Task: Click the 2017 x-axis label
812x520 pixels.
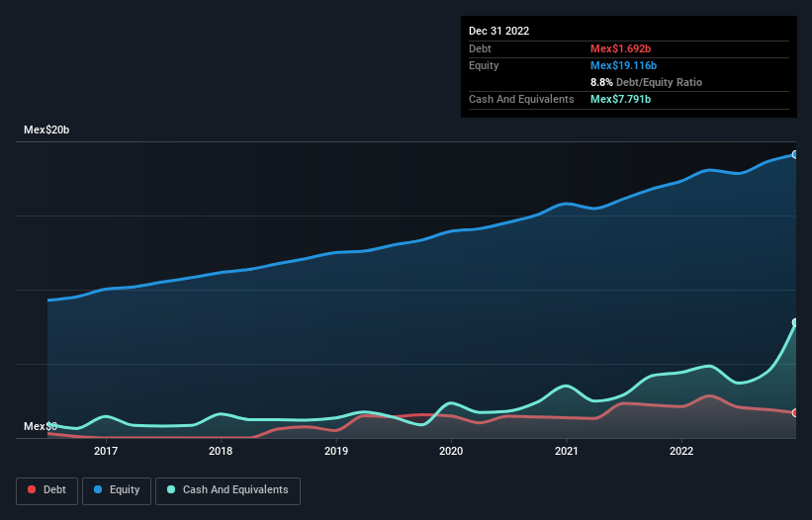Action: coord(106,451)
